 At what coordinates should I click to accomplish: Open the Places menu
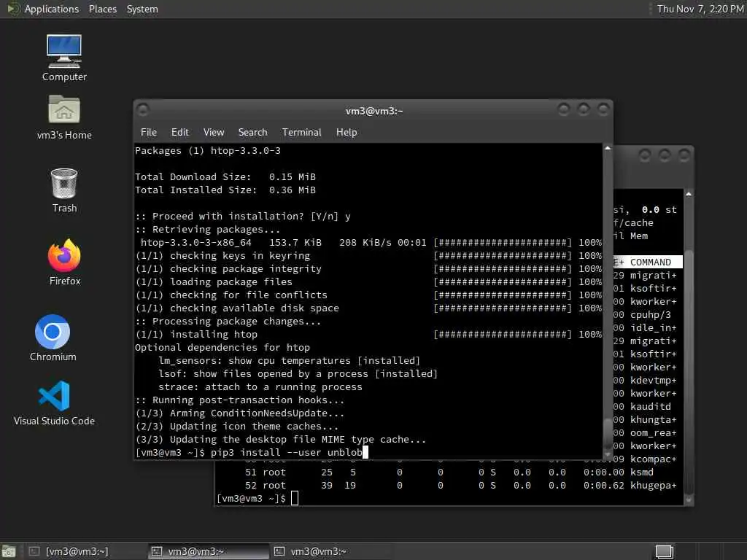102,9
